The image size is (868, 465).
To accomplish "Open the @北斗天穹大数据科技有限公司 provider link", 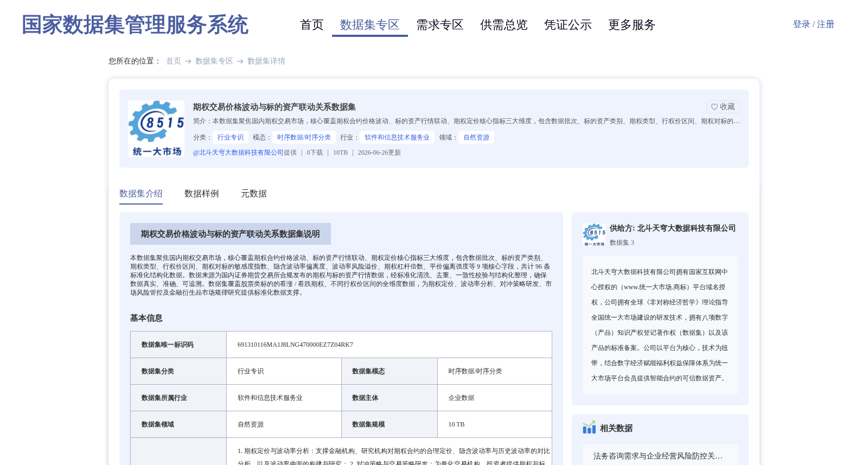I will [238, 152].
